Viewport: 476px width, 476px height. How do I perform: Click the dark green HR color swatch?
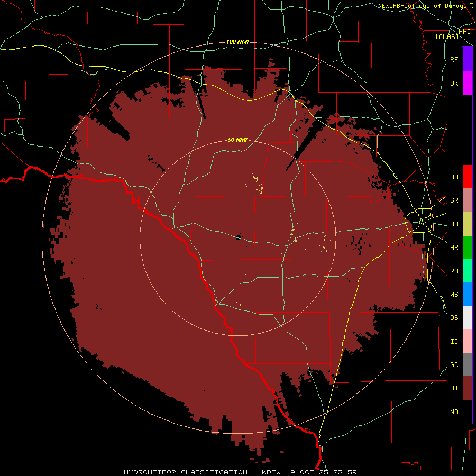467,248
